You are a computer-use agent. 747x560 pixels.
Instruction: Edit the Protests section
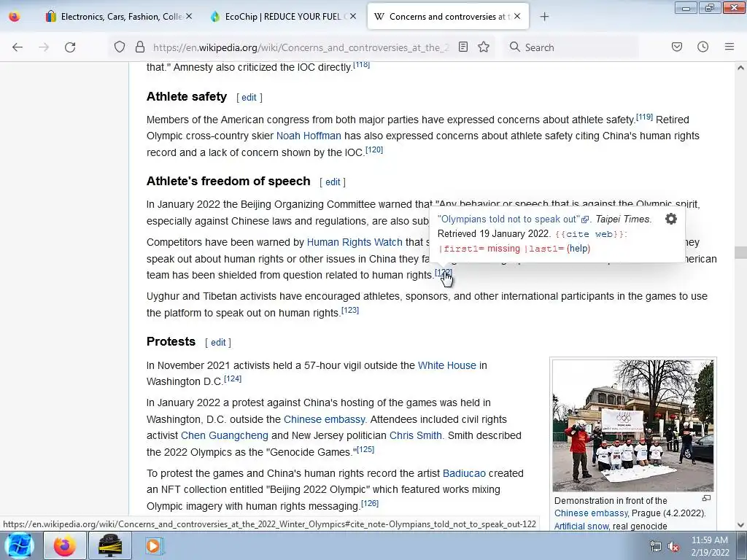[x=218, y=343]
